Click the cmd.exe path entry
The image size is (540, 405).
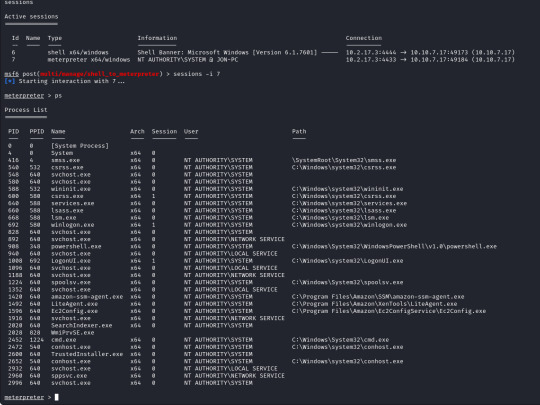[340, 340]
